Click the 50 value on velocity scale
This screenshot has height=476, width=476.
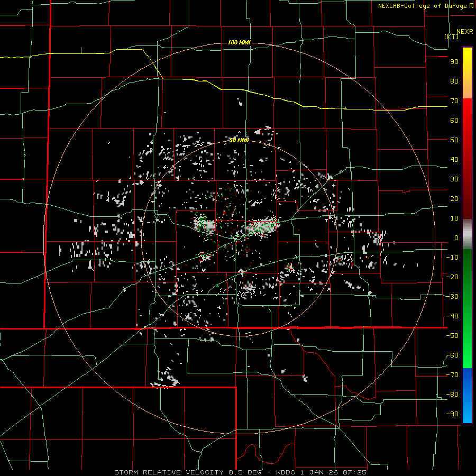454,140
